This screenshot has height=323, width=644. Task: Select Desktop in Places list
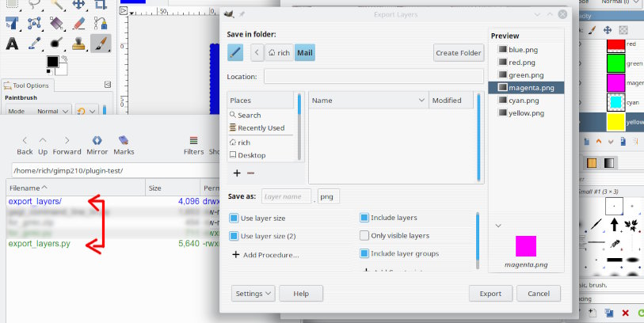[x=261, y=155]
